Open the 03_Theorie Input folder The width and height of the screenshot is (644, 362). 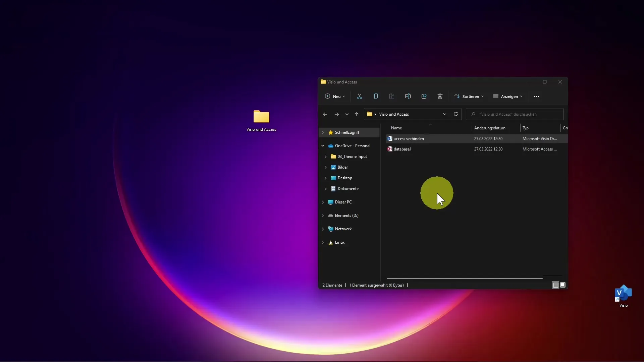[352, 157]
